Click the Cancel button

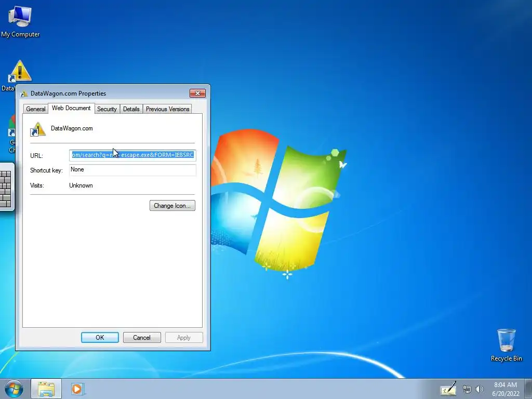click(x=142, y=338)
